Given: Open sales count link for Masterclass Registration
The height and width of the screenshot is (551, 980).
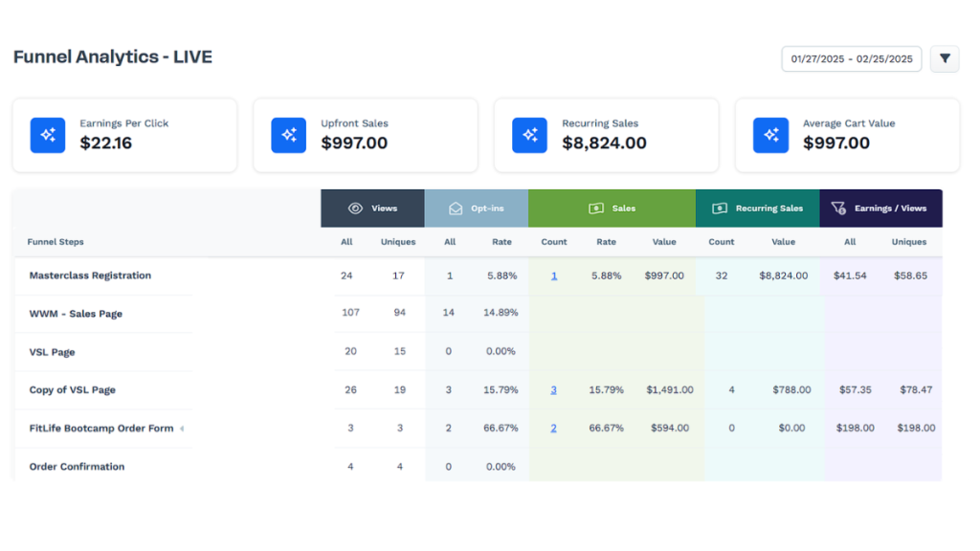Looking at the screenshot, I should 553,275.
